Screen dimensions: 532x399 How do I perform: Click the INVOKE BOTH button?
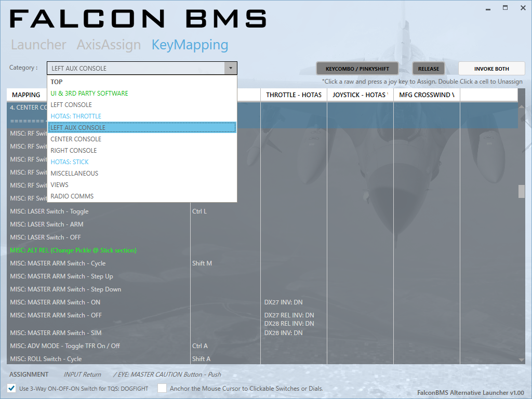[491, 69]
